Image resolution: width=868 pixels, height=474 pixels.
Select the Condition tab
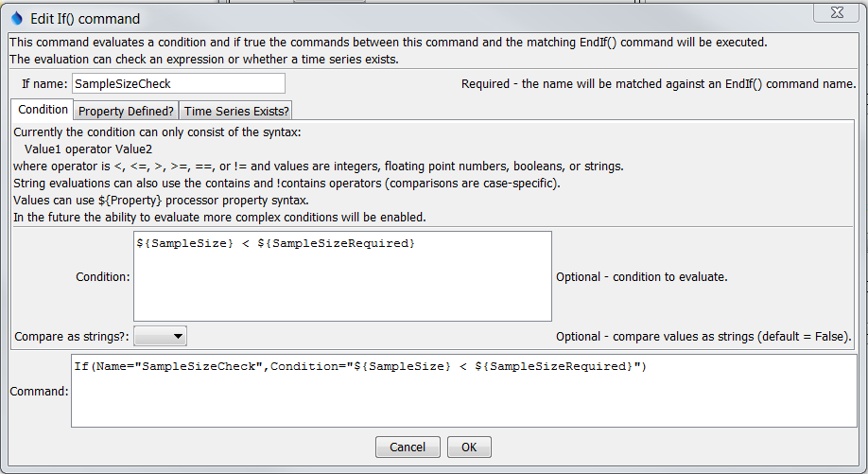pos(43,110)
